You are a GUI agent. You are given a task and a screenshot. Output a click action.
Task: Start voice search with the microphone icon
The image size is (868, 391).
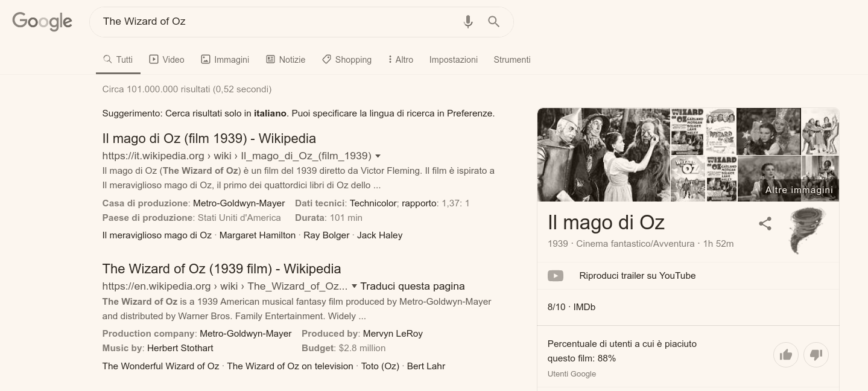tap(468, 22)
